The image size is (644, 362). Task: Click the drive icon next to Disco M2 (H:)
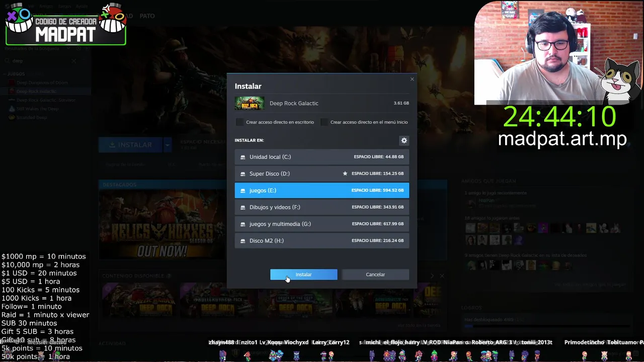coord(243,241)
